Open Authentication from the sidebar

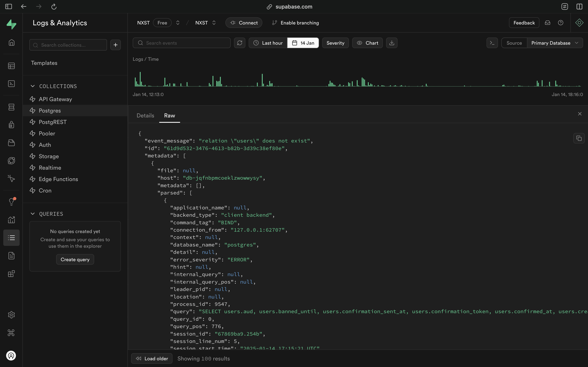click(x=11, y=125)
